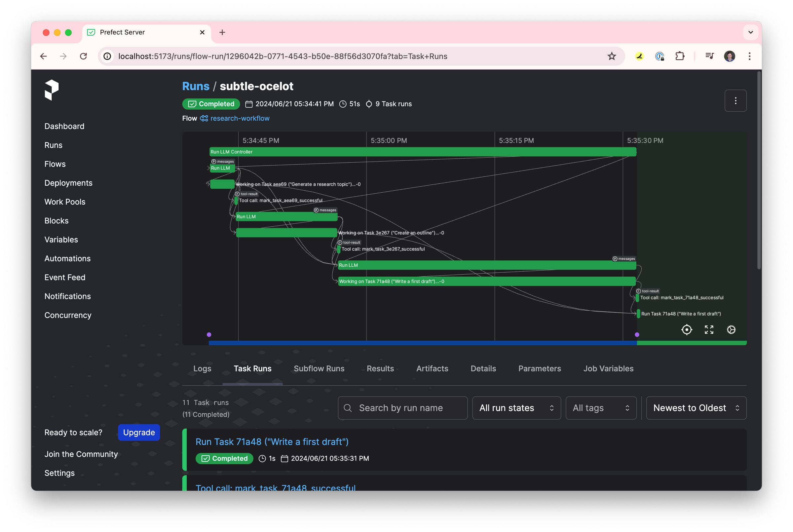Open the research-workflow flow link

(x=240, y=118)
